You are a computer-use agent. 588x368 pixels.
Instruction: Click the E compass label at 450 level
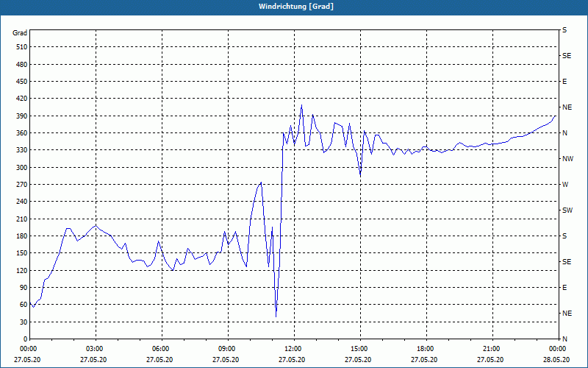pyautogui.click(x=564, y=82)
